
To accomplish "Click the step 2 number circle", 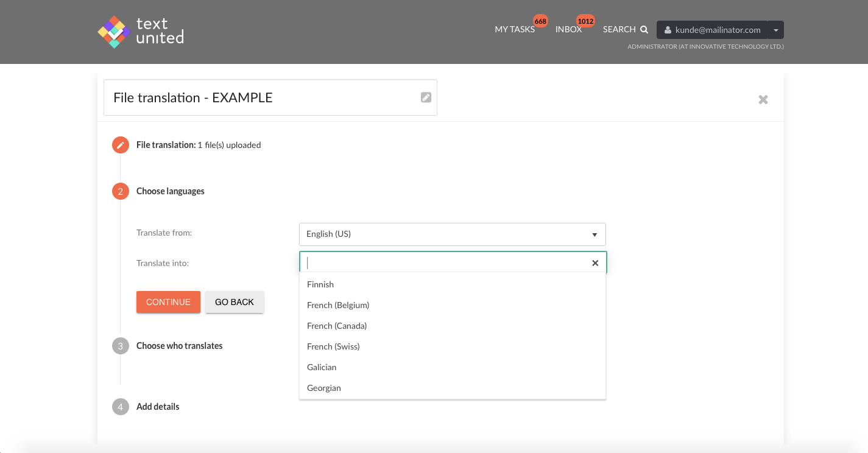I will click(121, 191).
